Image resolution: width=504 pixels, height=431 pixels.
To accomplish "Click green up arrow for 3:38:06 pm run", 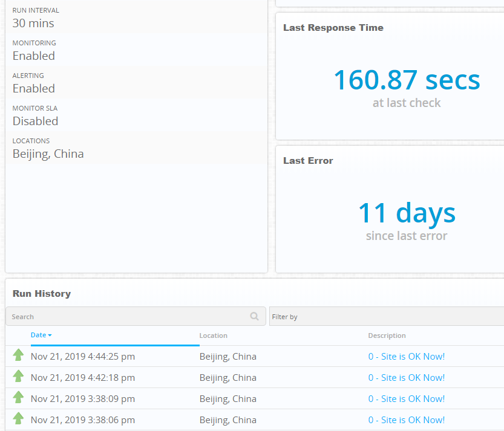I will [x=18, y=419].
